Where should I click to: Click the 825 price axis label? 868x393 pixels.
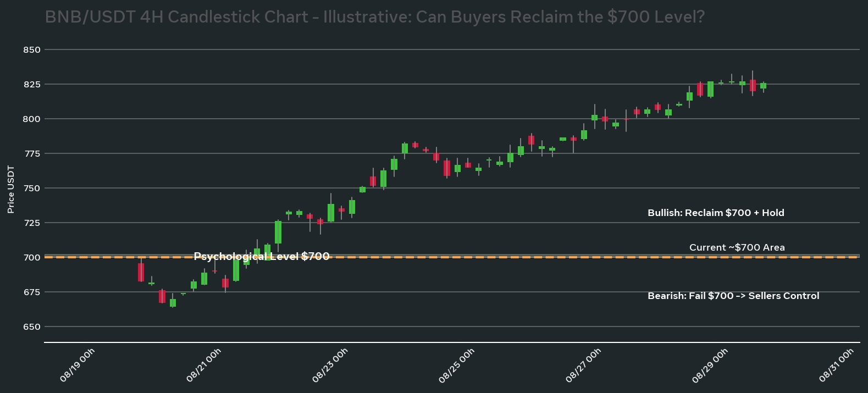(x=32, y=84)
